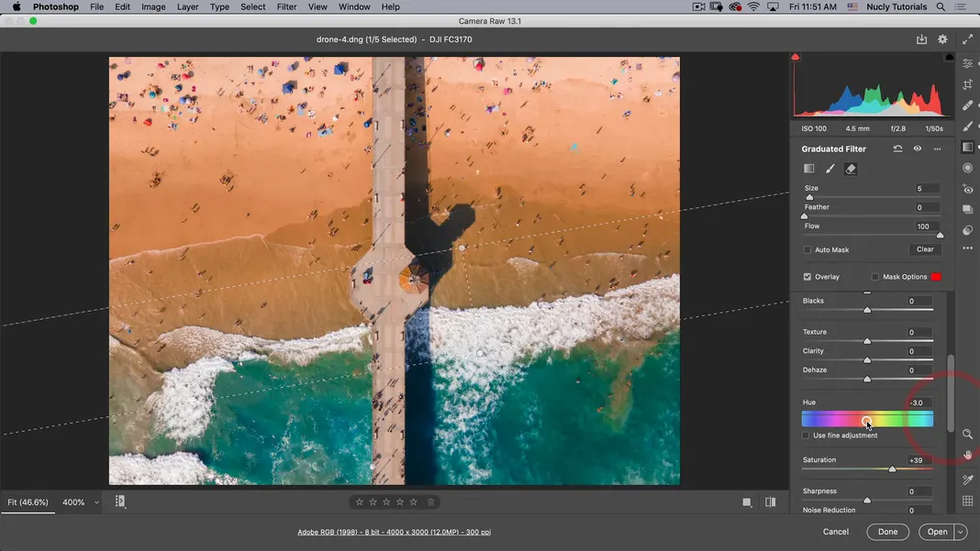Click the Flow slider handle

click(940, 235)
